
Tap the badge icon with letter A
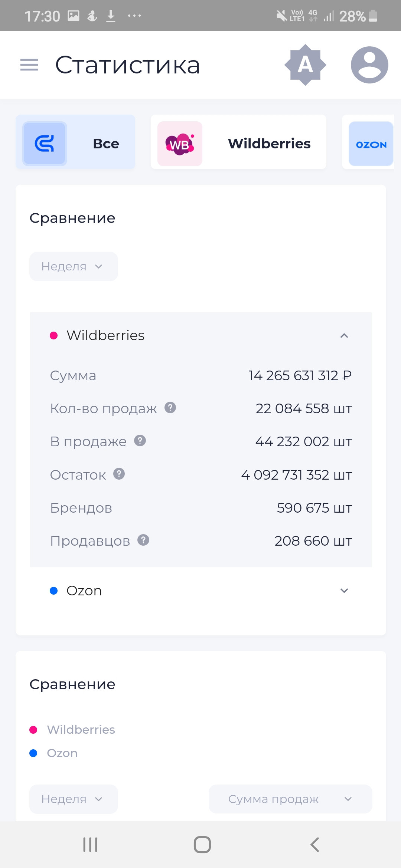[305, 65]
